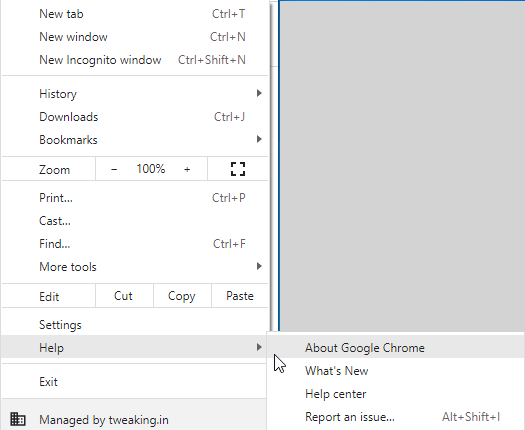Open a New tab from the menu

click(135, 14)
